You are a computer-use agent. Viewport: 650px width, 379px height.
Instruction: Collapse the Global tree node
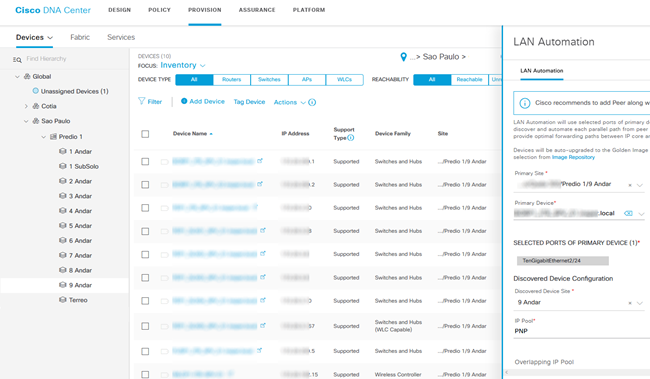click(17, 77)
